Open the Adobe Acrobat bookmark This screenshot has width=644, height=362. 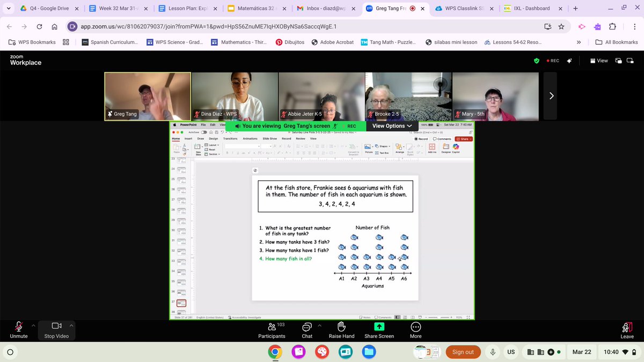(333, 42)
